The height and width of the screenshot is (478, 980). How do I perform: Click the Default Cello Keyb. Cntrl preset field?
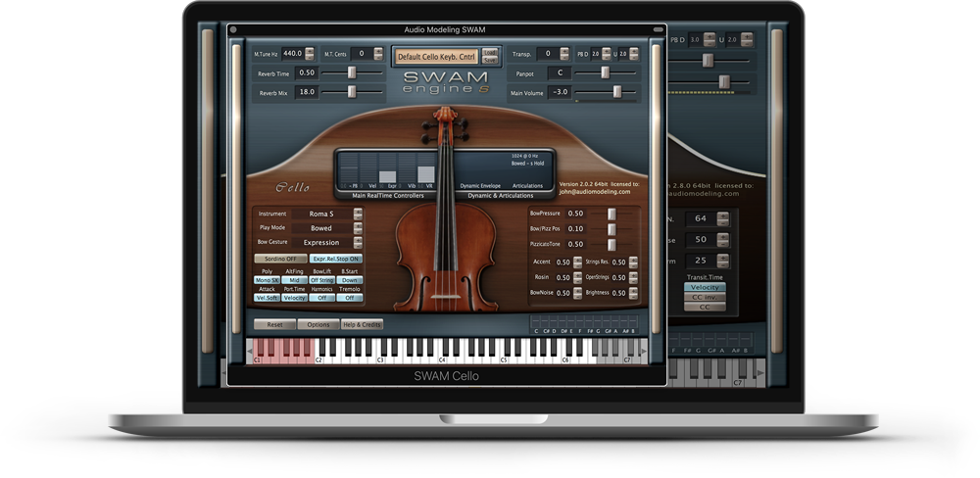tap(437, 56)
